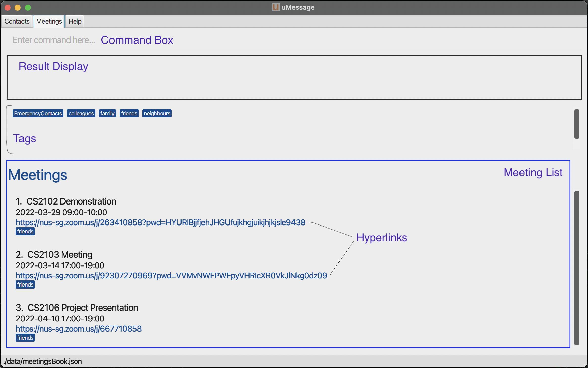Screen dimensions: 588x368
Task: Open CS2103 Meeting zoom hyperlink
Action: 171,276
